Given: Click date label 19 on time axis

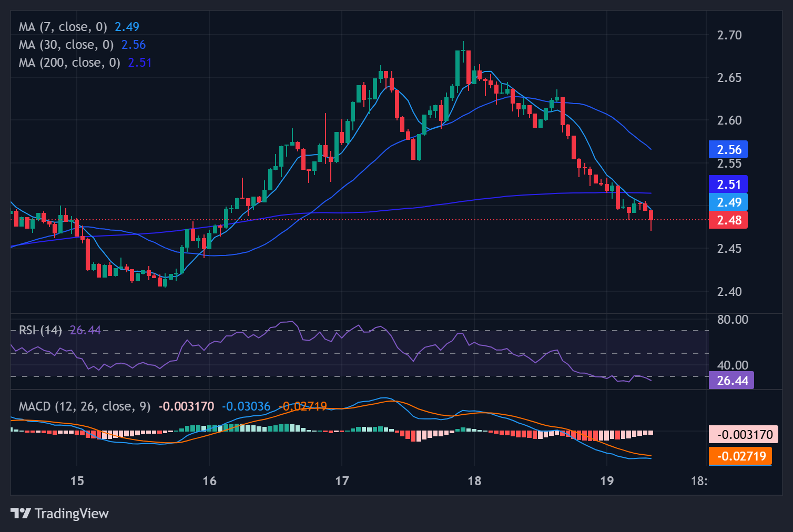Looking at the screenshot, I should (607, 481).
